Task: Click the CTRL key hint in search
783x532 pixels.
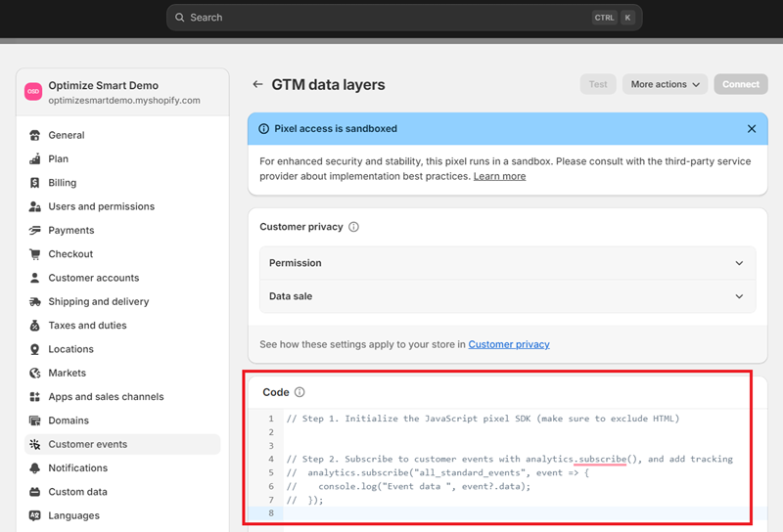Action: pos(604,18)
